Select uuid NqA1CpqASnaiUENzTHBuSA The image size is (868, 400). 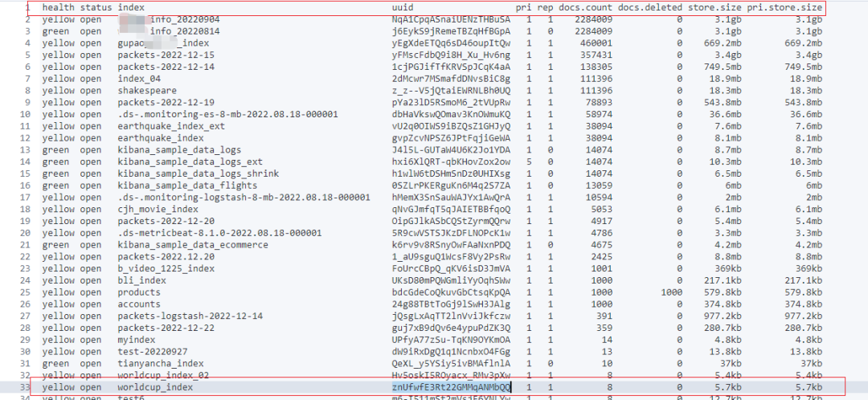[451, 19]
